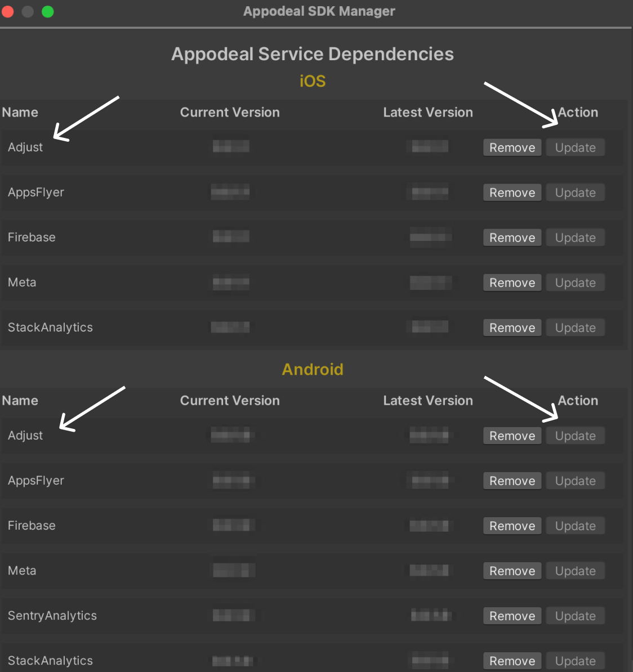Click Android Current Version column header
Image resolution: width=633 pixels, height=672 pixels.
click(x=230, y=401)
